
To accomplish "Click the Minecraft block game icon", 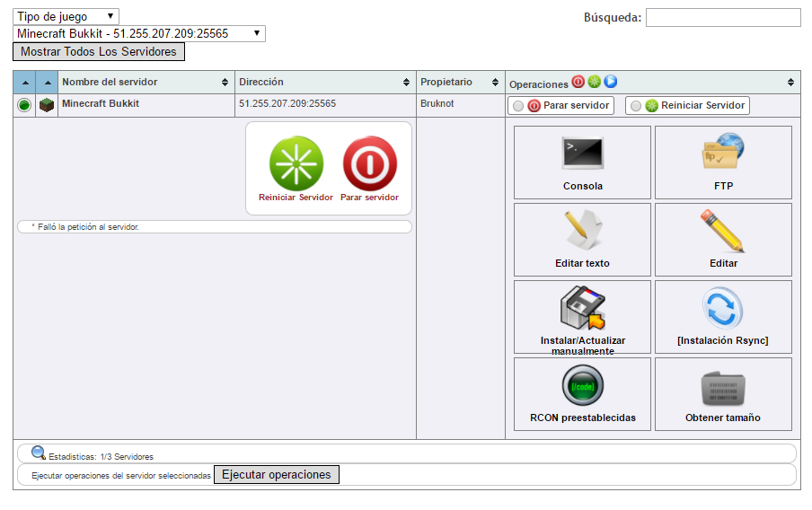I will (47, 105).
